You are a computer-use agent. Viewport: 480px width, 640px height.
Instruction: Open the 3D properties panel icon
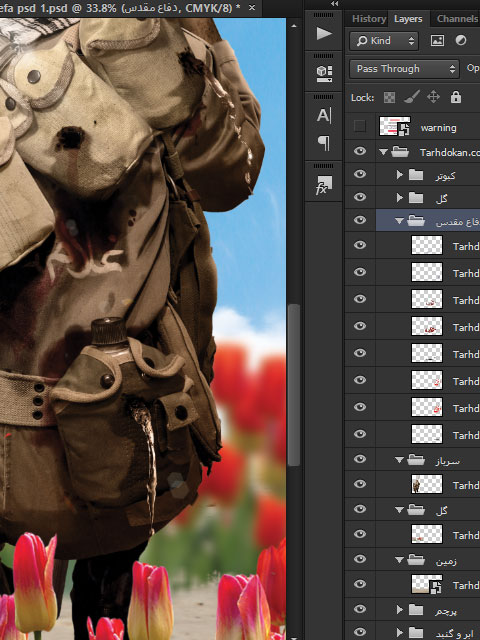(x=324, y=73)
